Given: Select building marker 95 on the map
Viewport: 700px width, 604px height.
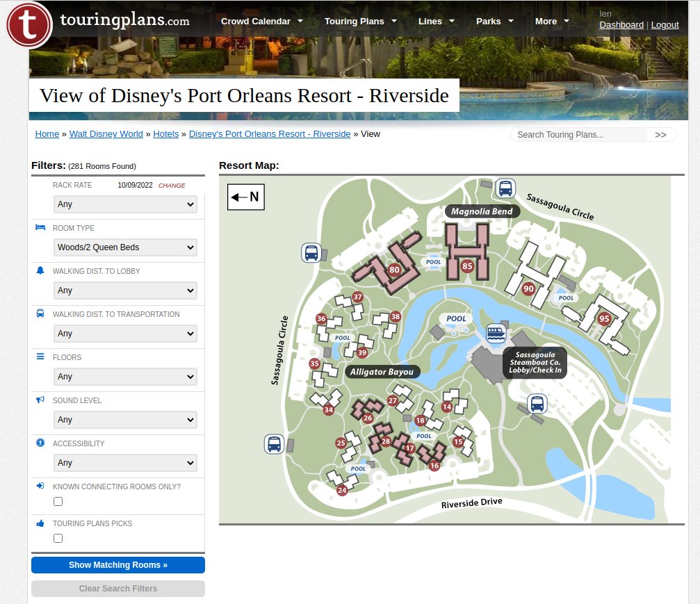Looking at the screenshot, I should [x=604, y=319].
